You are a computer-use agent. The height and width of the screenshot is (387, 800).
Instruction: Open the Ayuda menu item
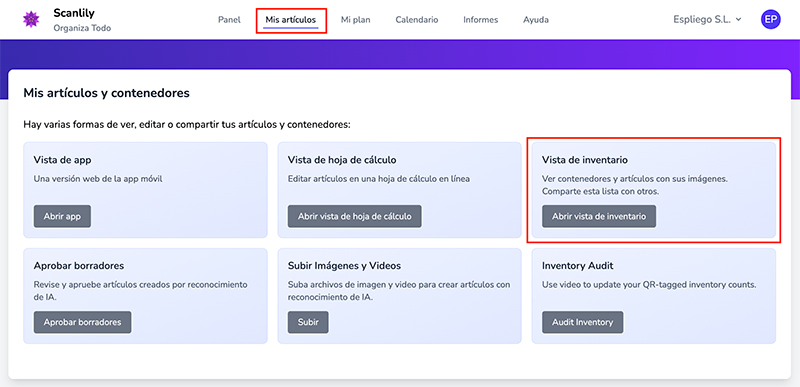(536, 20)
